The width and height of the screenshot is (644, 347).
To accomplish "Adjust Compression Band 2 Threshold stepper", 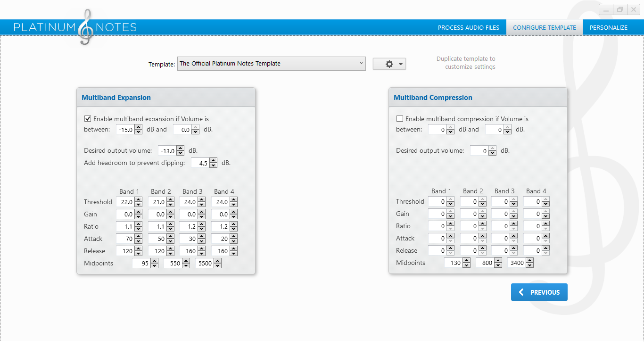I will pyautogui.click(x=482, y=201).
